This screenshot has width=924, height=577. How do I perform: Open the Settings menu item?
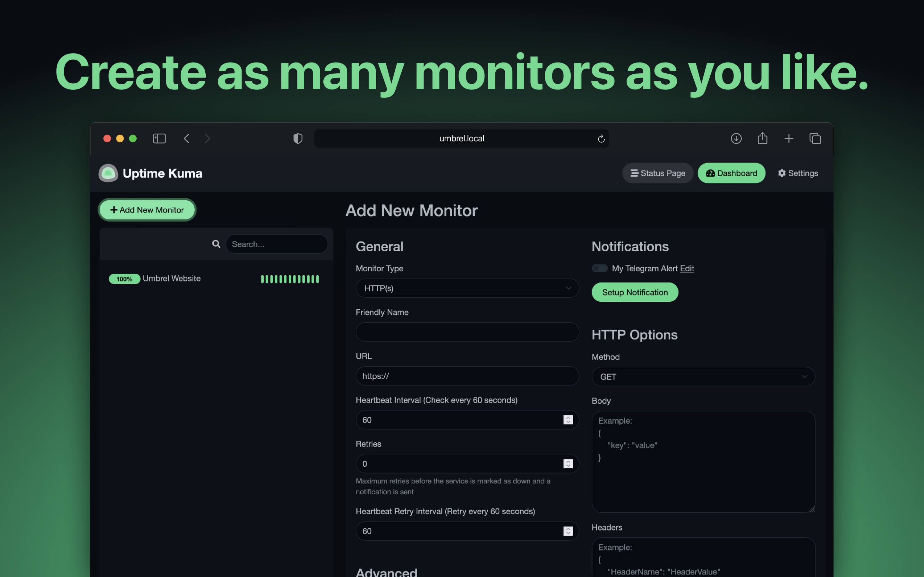(798, 173)
